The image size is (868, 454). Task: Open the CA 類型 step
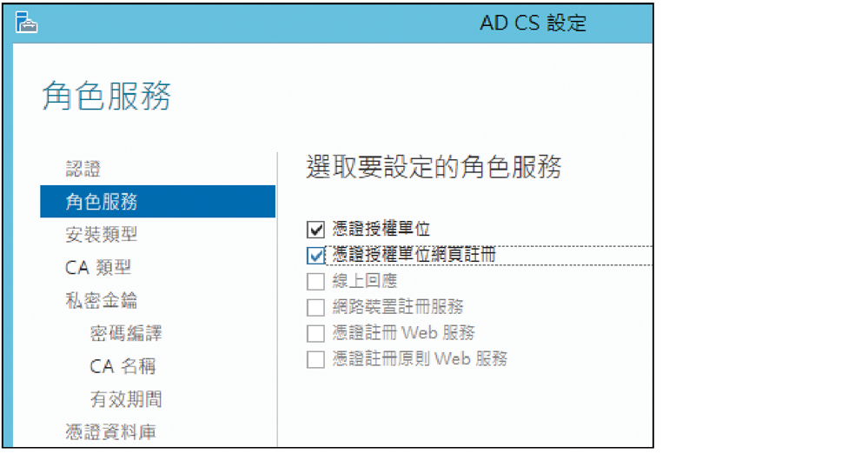coord(98,267)
